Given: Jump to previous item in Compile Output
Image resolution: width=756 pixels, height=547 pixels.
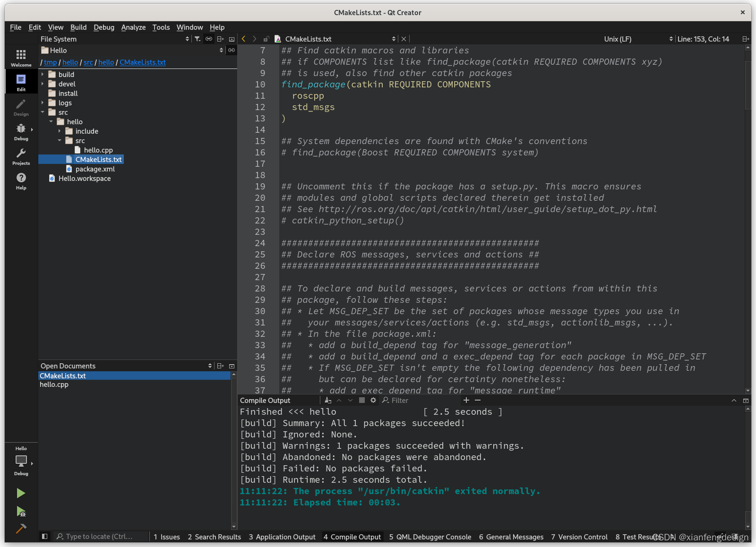Looking at the screenshot, I should [339, 400].
